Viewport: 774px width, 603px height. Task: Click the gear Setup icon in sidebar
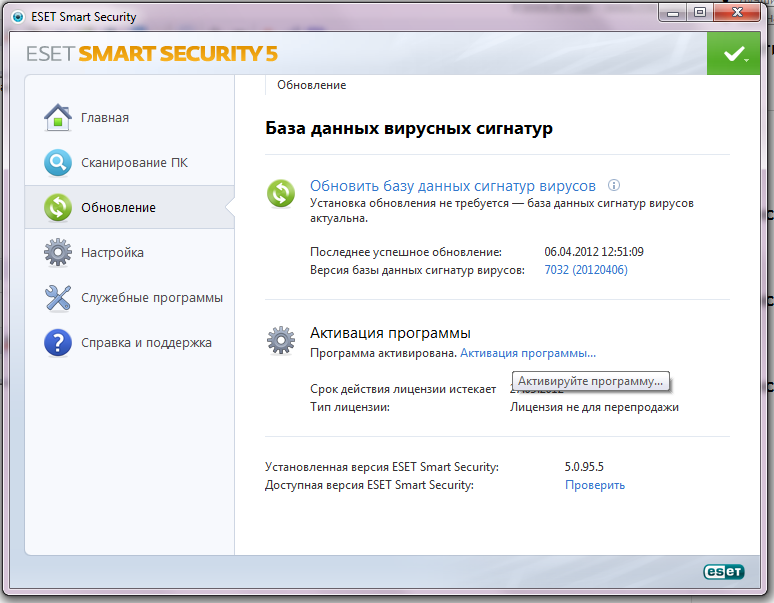(x=58, y=252)
